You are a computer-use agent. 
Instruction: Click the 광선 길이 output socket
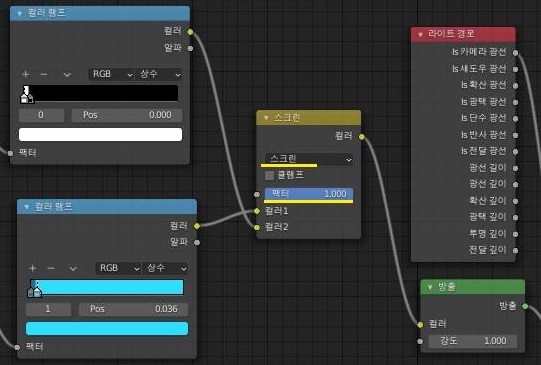point(515,168)
